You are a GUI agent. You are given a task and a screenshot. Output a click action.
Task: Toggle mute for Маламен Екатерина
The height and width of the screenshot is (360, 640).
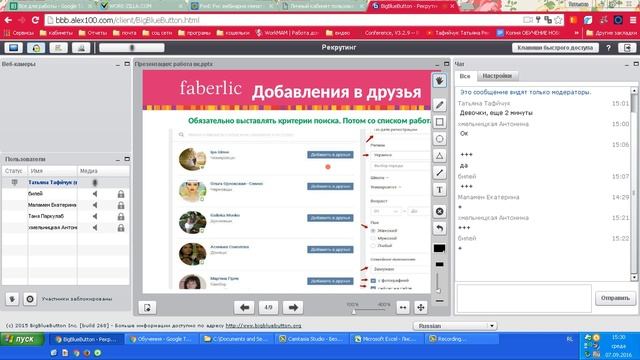[95, 205]
